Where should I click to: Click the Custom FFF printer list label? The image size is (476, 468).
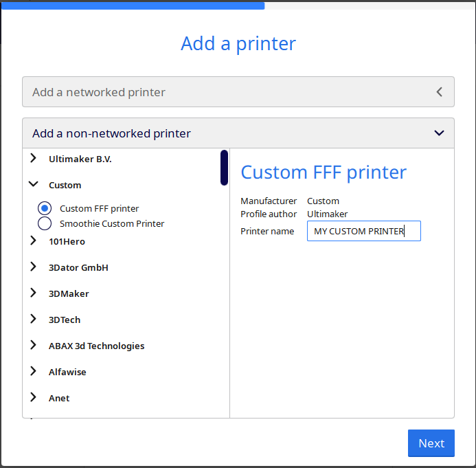100,209
